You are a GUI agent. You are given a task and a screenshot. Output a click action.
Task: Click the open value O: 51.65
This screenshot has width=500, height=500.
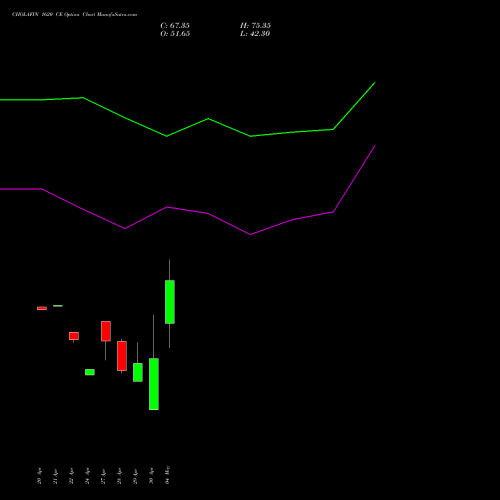175,34
